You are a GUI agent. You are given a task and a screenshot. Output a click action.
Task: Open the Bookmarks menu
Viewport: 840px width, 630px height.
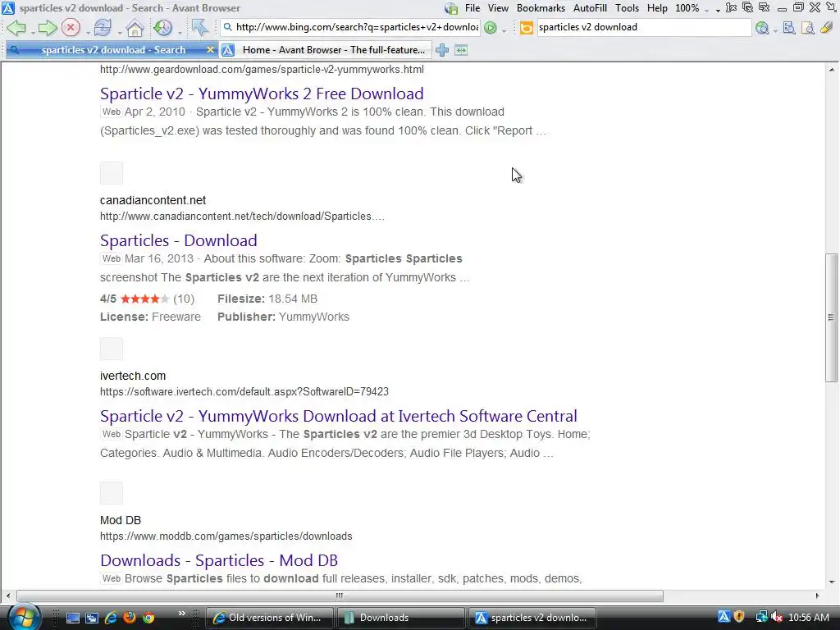(541, 8)
